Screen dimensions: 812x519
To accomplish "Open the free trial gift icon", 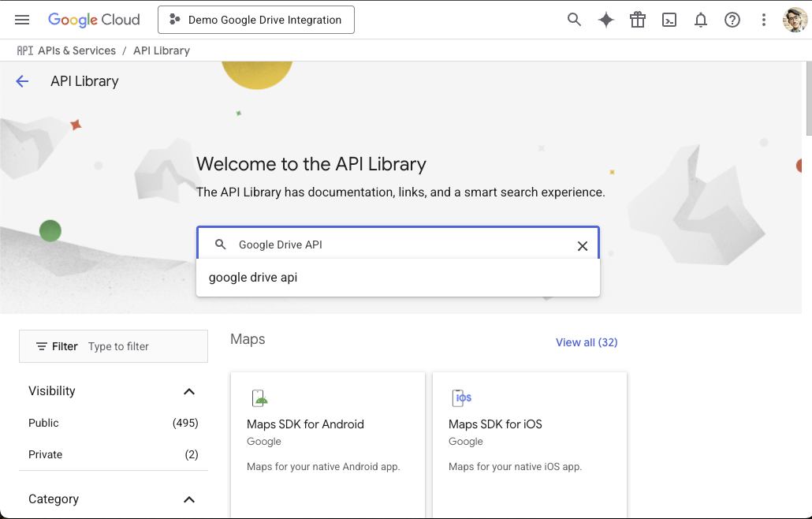I will click(638, 20).
